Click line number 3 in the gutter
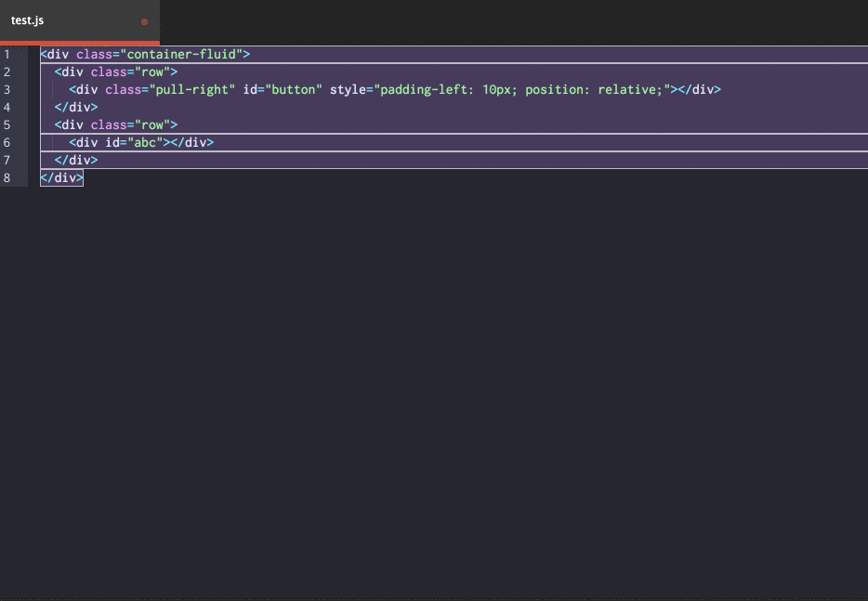This screenshot has height=601, width=868. pyautogui.click(x=7, y=89)
